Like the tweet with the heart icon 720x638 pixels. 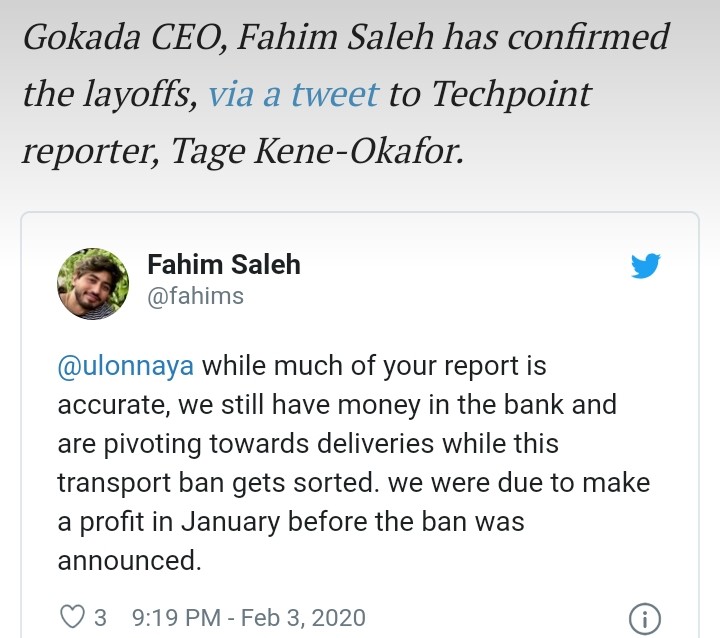73,617
